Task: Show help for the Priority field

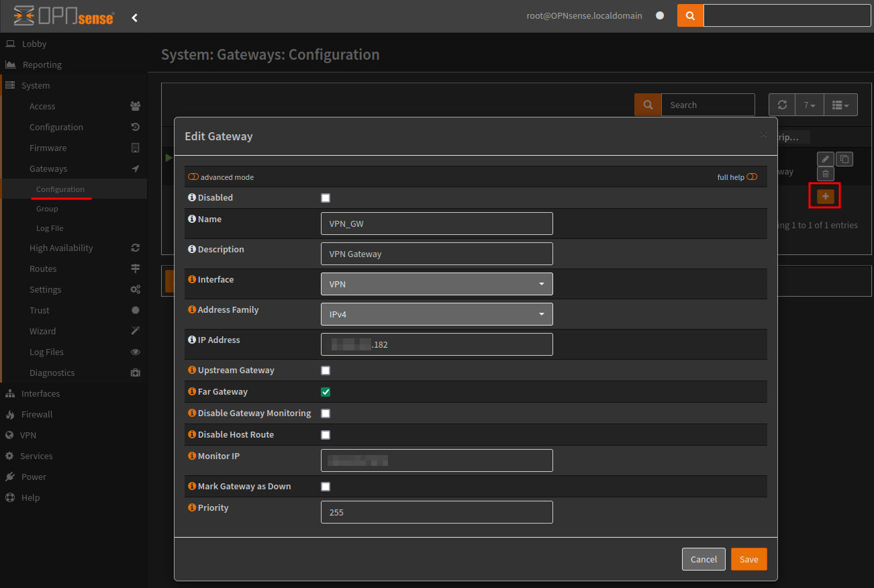Action: pos(192,507)
